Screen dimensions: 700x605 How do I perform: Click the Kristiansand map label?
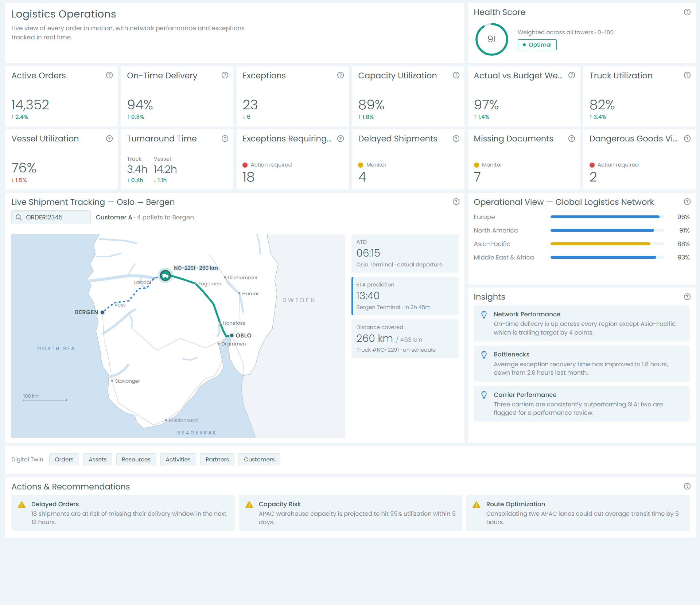[x=183, y=420]
